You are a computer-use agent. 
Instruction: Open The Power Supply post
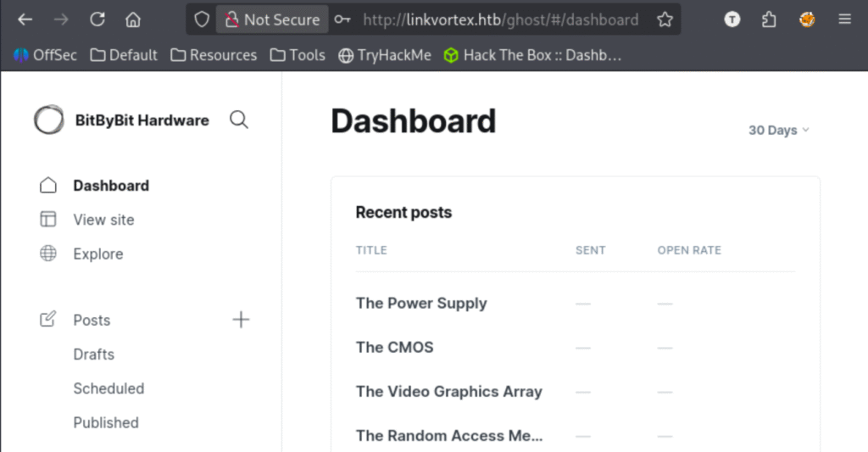(421, 303)
